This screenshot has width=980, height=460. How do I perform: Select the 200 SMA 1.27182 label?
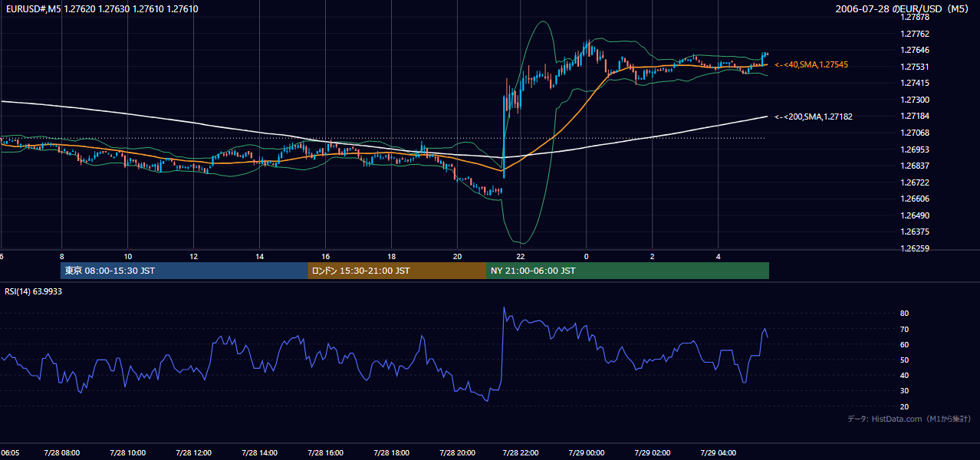tap(814, 117)
